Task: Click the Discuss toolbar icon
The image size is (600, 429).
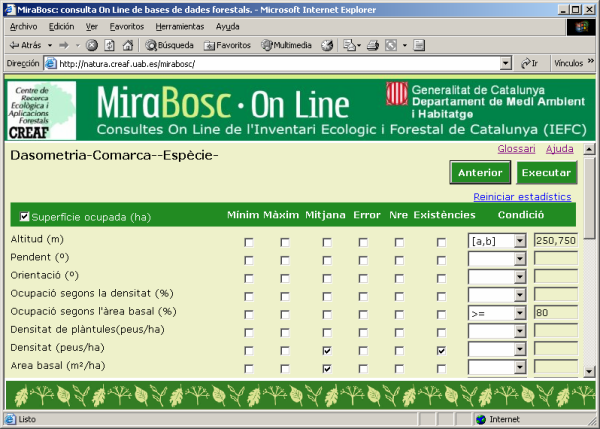Action: 419,46
